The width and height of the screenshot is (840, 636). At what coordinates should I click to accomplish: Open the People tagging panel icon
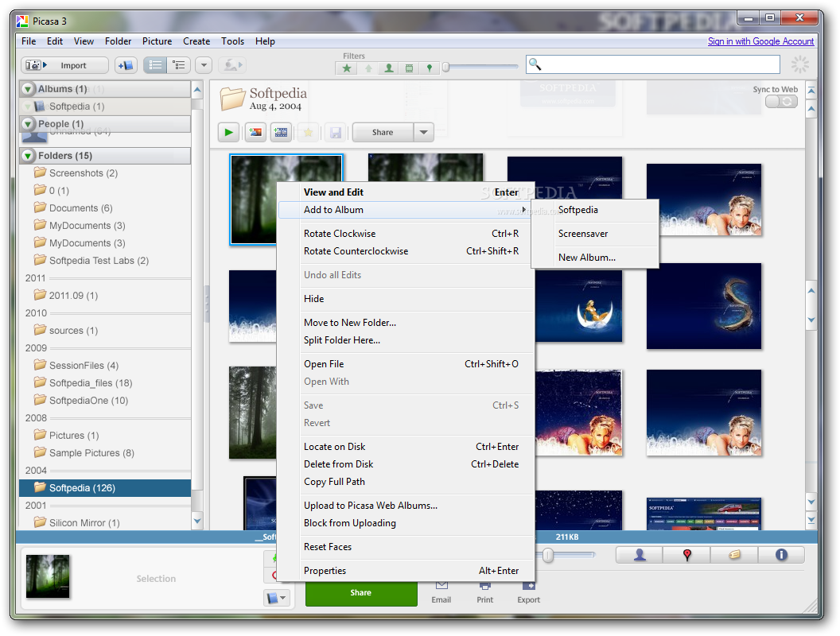[639, 555]
